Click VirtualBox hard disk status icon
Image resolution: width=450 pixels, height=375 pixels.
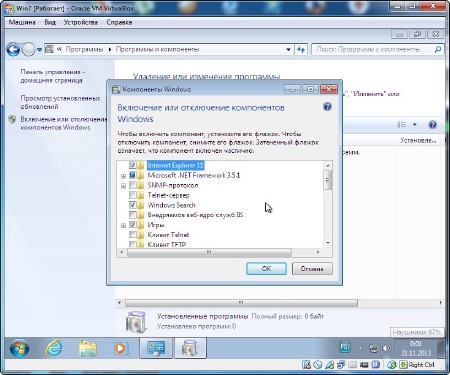[x=306, y=365]
